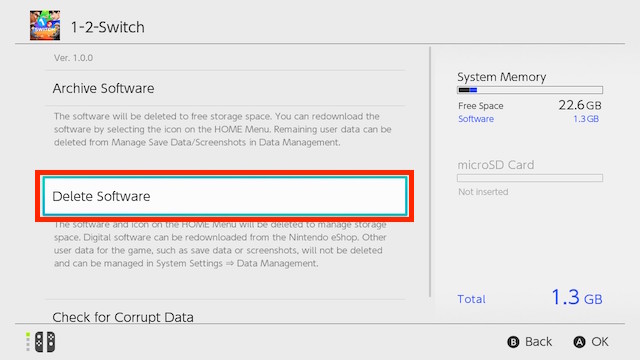Click the blue Software label
Screen dimensions: 640x360
pos(476,119)
